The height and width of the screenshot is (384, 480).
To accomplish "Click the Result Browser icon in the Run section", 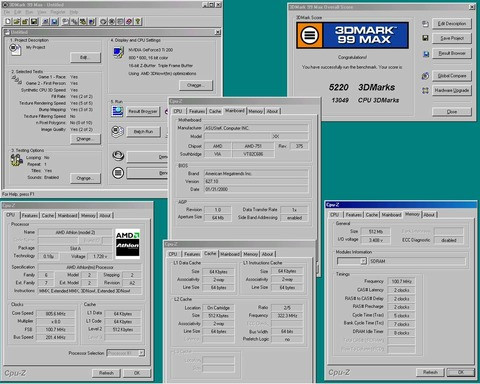I will (x=117, y=111).
